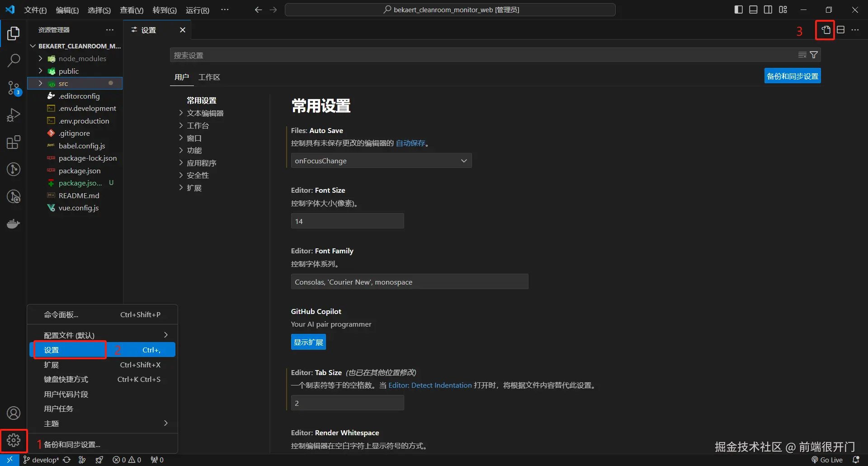Open the Docker view in the activity bar

(14, 223)
